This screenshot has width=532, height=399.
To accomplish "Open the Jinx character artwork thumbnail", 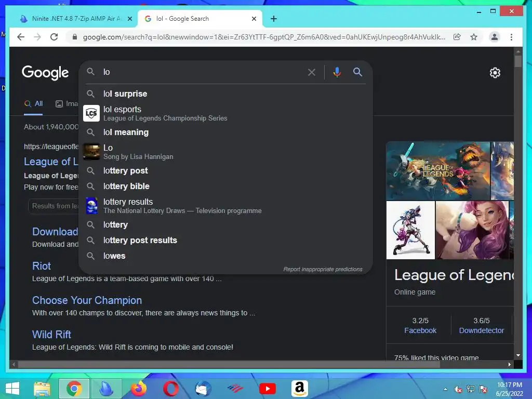I will pos(410,230).
